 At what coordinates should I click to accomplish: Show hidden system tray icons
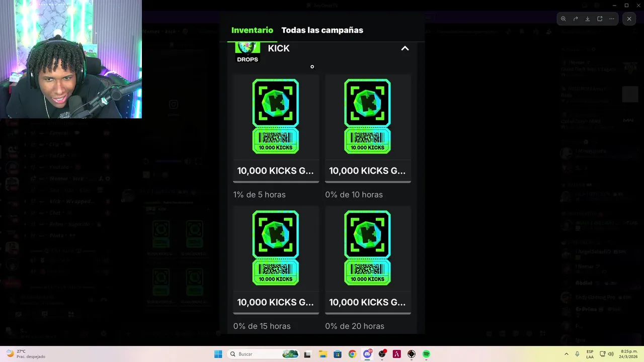click(x=567, y=354)
